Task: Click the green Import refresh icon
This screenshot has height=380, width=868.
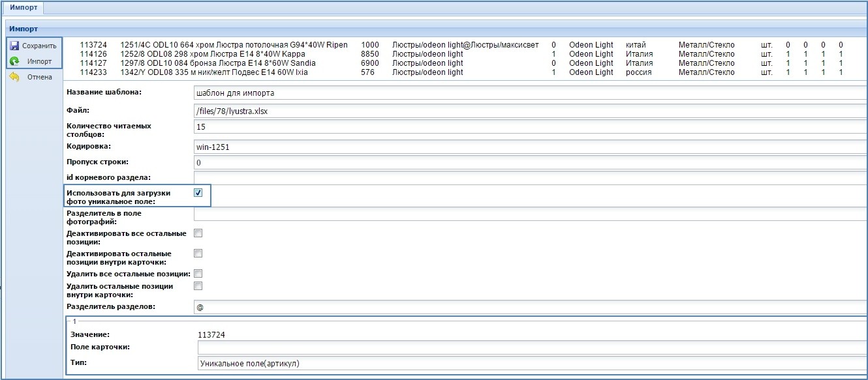Action: (14, 61)
